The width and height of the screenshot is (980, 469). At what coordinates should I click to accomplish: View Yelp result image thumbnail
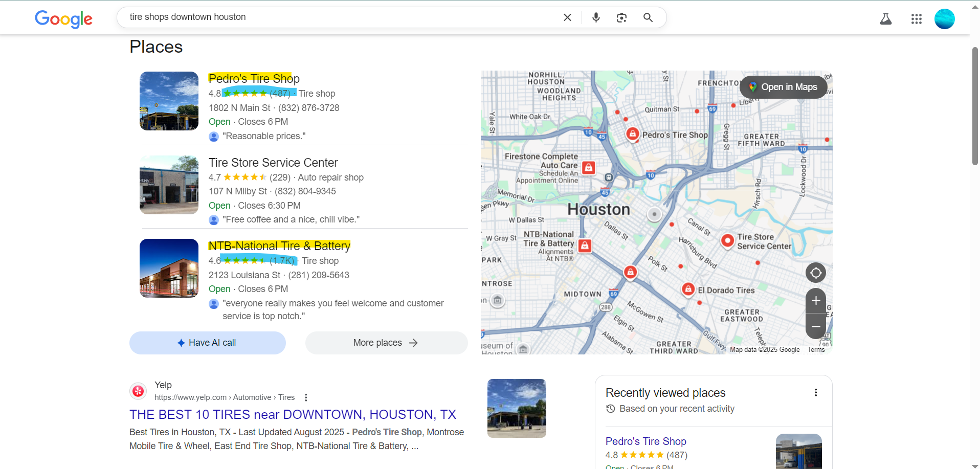tap(517, 408)
